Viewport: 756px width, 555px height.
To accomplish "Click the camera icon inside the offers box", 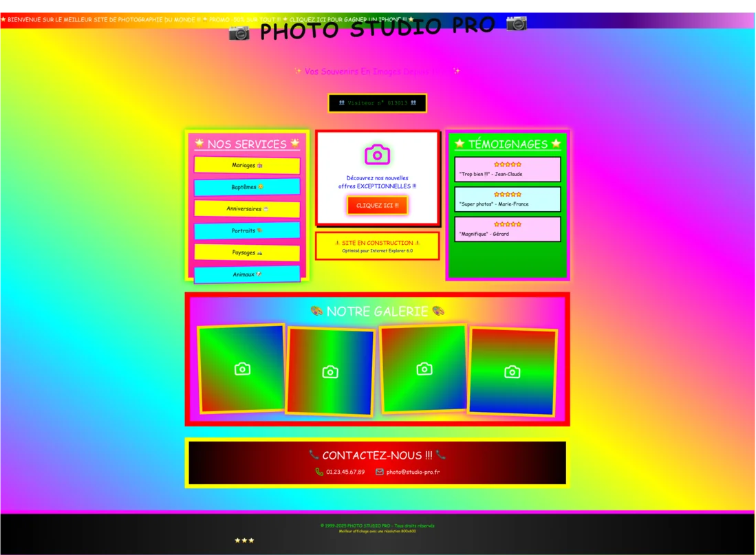I will (x=377, y=153).
